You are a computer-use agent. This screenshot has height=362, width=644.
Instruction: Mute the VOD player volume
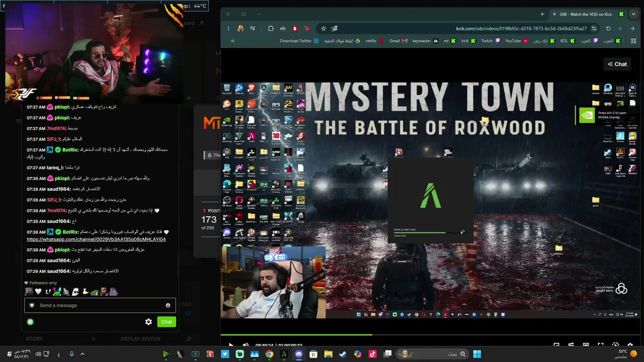(246, 345)
